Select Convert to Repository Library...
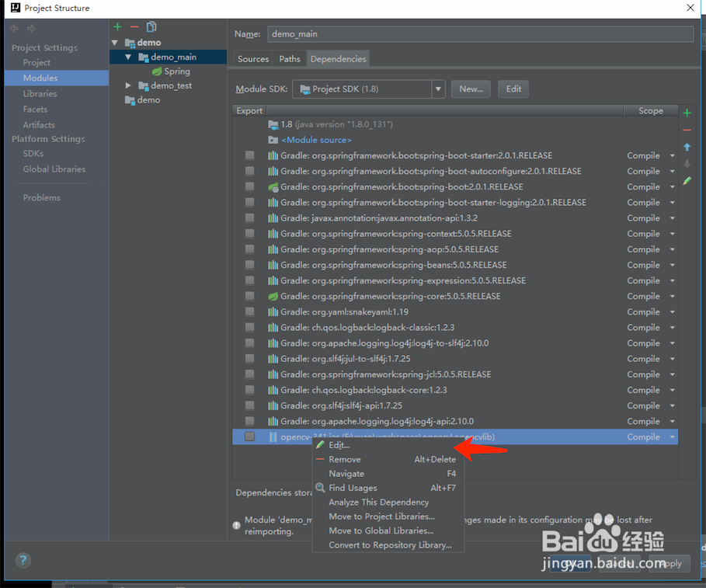The width and height of the screenshot is (706, 588). tap(388, 545)
